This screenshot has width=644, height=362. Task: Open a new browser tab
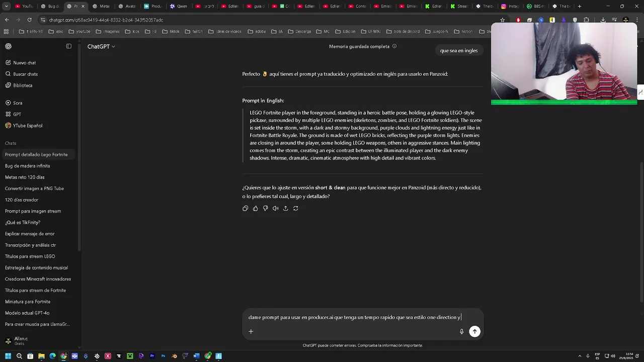(580, 6)
